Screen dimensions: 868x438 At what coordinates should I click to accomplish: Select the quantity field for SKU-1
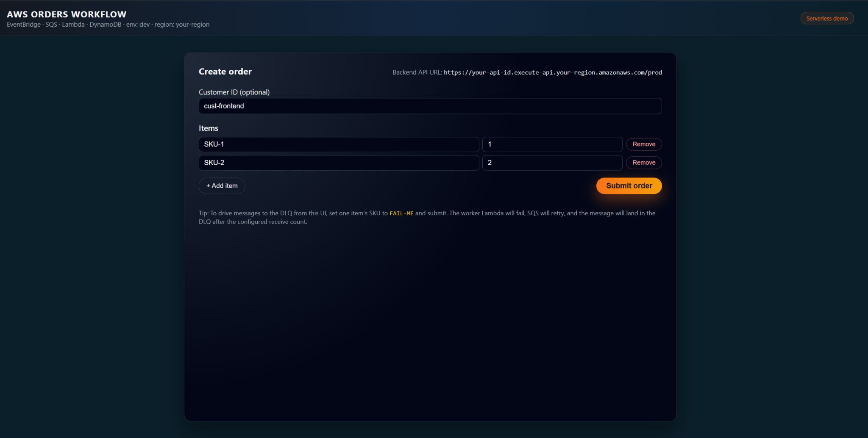coord(552,144)
